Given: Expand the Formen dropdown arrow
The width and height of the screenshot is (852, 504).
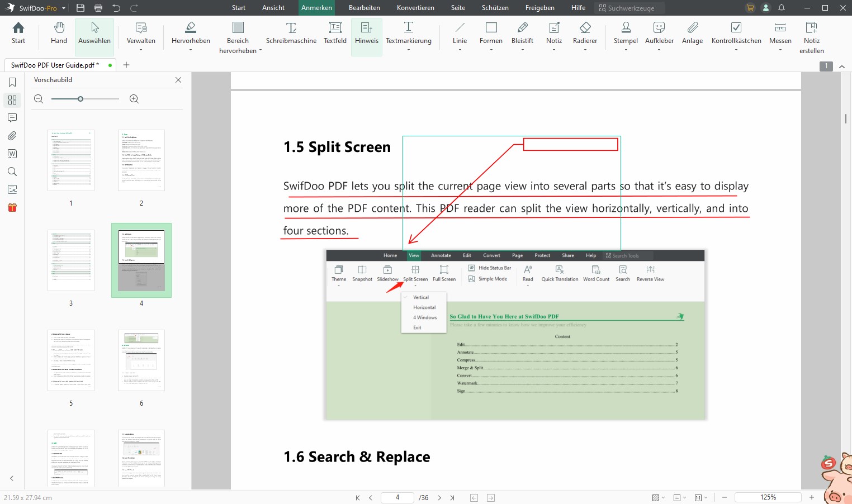Looking at the screenshot, I should click(x=491, y=50).
